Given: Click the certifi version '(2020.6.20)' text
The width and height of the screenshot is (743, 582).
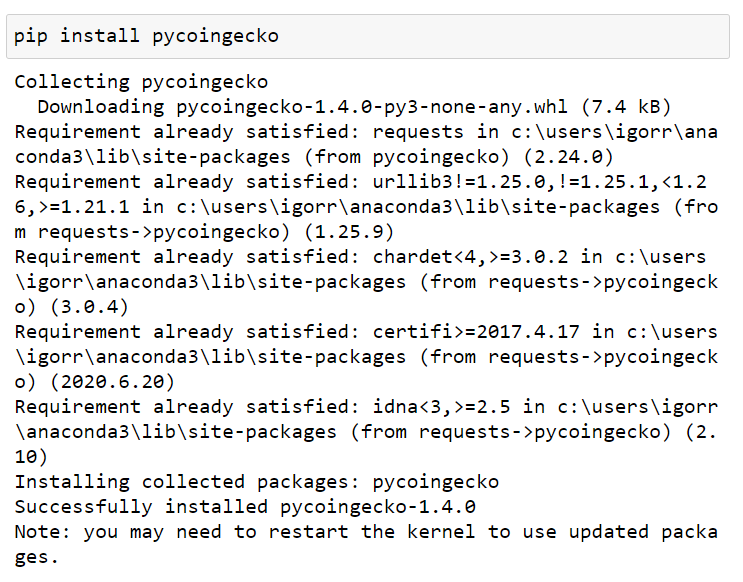Looking at the screenshot, I should coord(112,382).
